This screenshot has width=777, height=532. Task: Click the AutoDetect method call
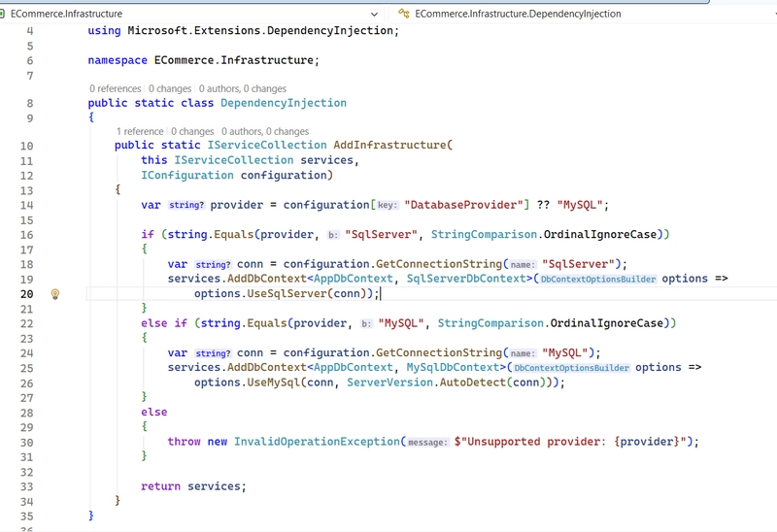pos(473,382)
